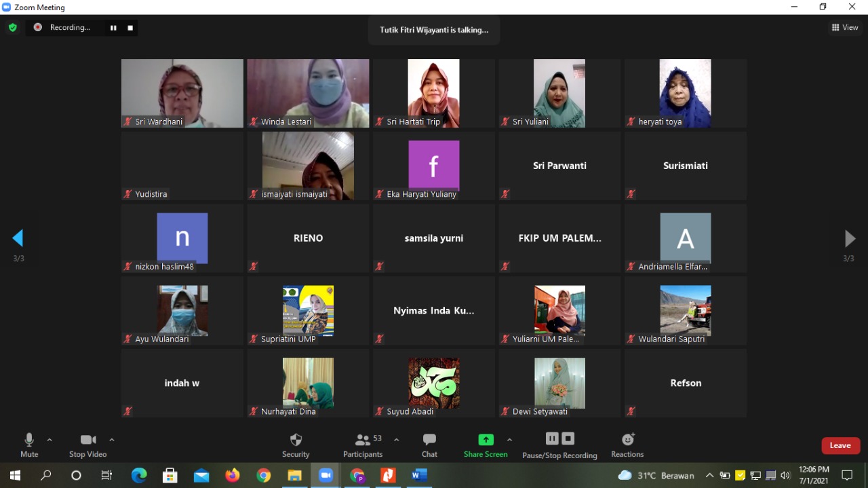Viewport: 868px width, 488px height.
Task: Go to previous page with left blue arrow
Action: (x=18, y=238)
